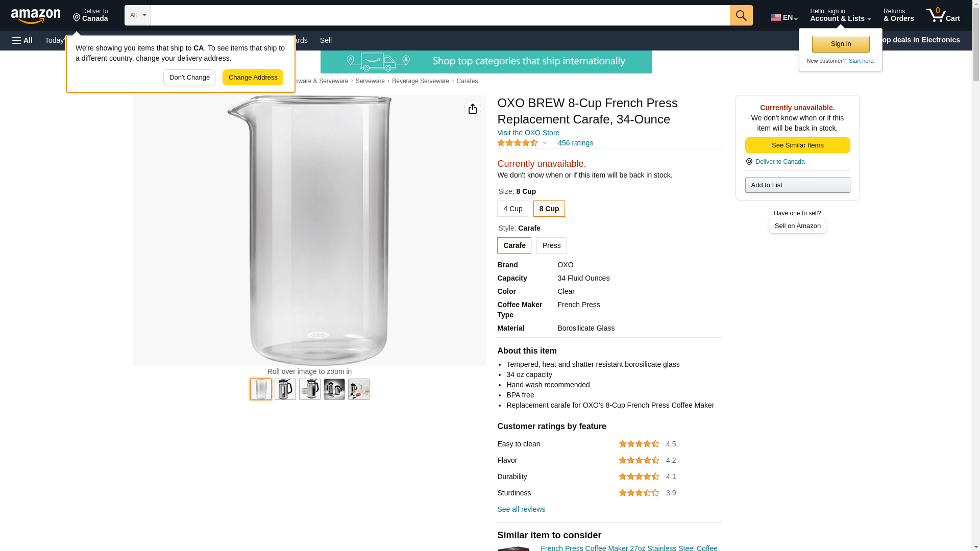Open the Sell menu item
Image resolution: width=980 pixels, height=551 pixels.
click(x=326, y=40)
